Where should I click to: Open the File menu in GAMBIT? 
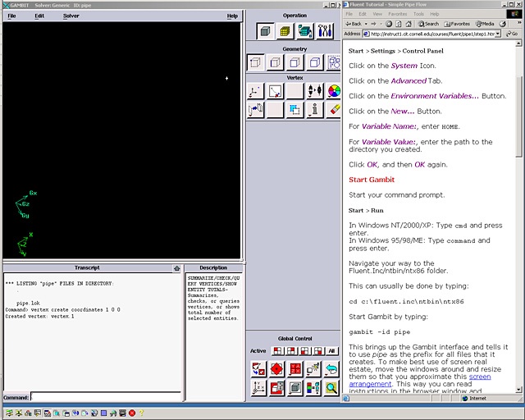tap(11, 16)
